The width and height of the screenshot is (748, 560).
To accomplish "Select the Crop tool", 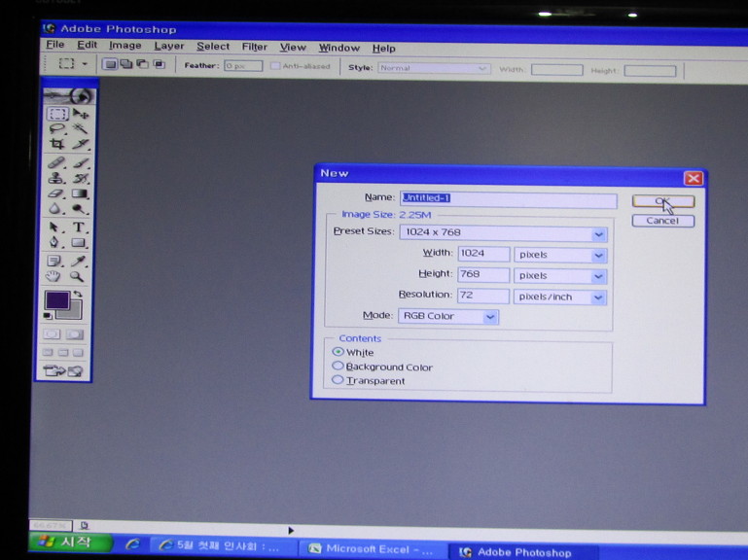I will point(57,144).
